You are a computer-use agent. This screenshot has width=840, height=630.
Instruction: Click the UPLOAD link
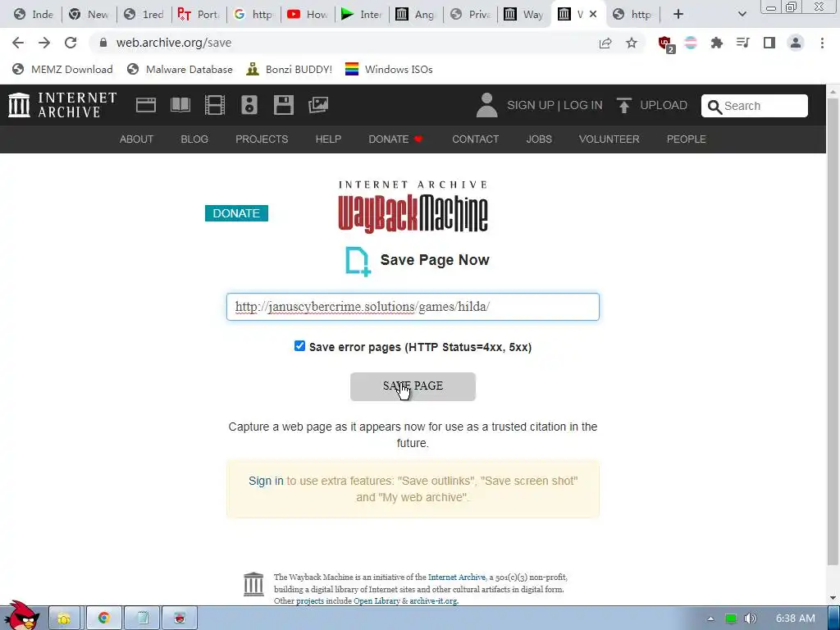[664, 105]
